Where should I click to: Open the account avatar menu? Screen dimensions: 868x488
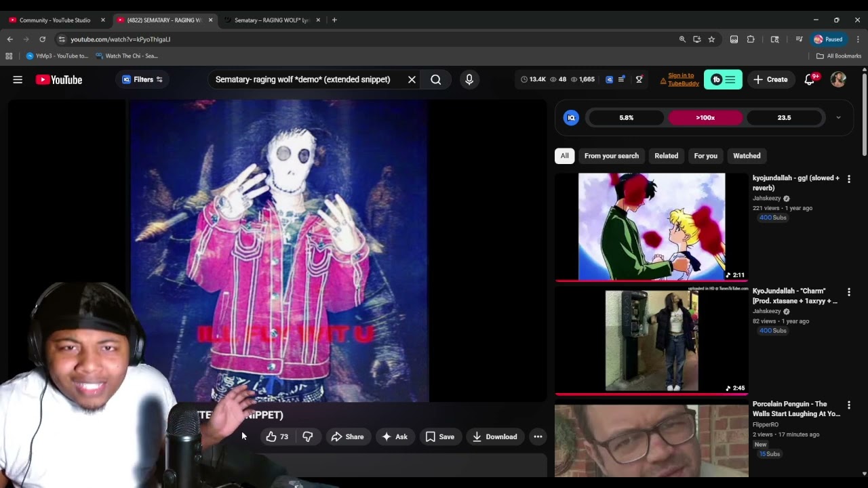839,79
